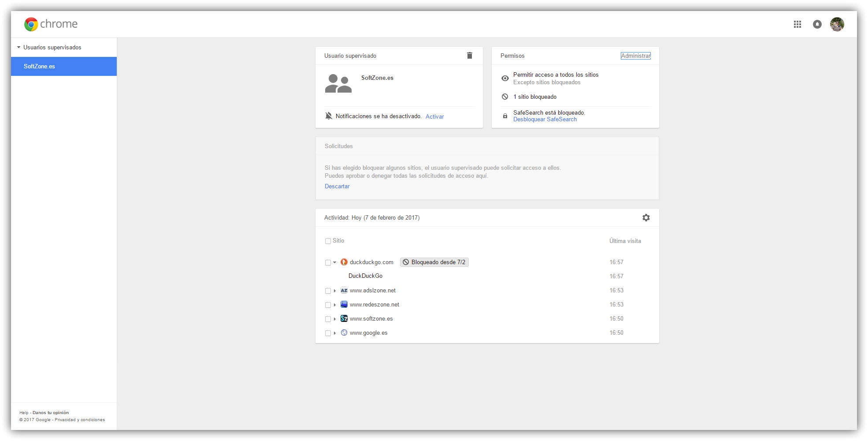Click the DuckDuckGo favicon icon
This screenshot has height=441, width=868.
[344, 262]
